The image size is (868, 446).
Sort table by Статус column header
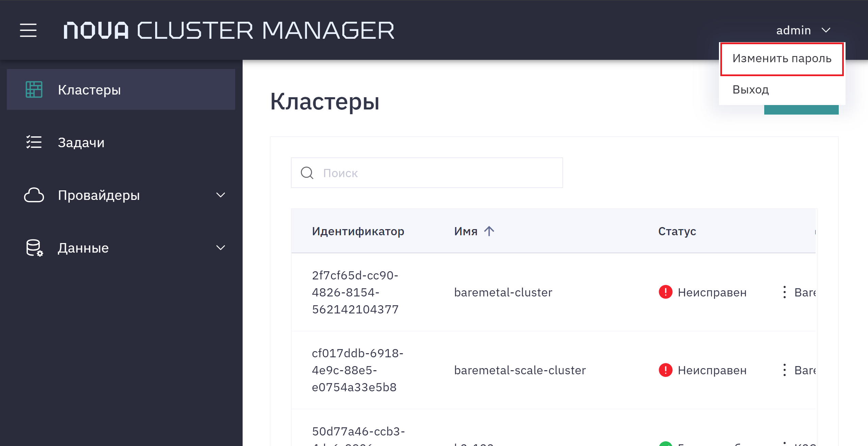[677, 231]
